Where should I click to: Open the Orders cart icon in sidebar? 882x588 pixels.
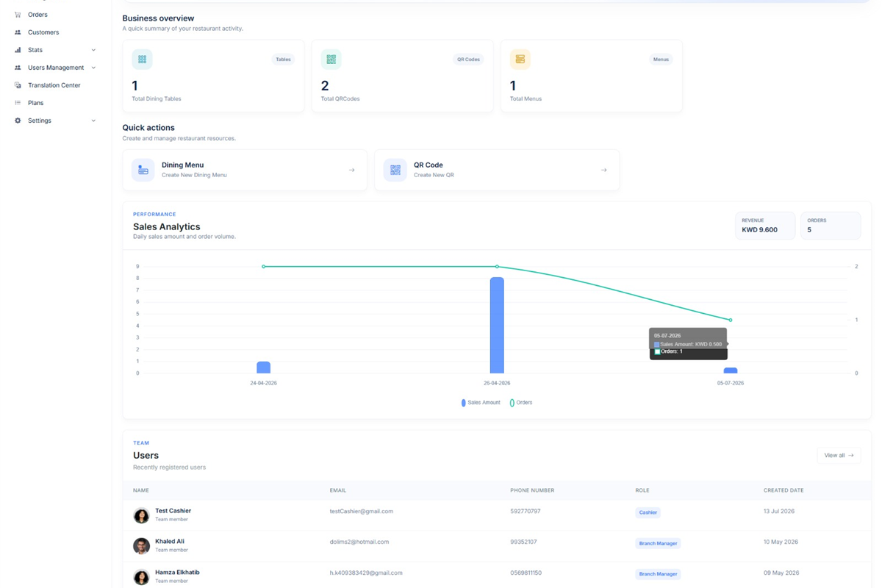click(x=18, y=15)
